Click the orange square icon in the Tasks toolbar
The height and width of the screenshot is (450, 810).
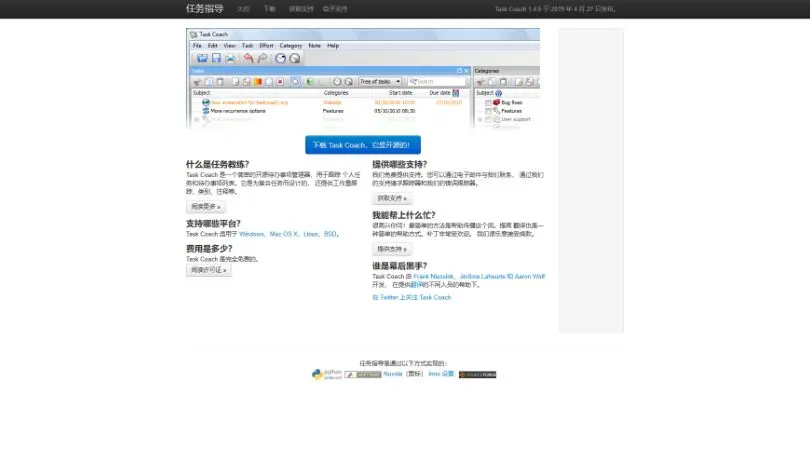[x=257, y=82]
